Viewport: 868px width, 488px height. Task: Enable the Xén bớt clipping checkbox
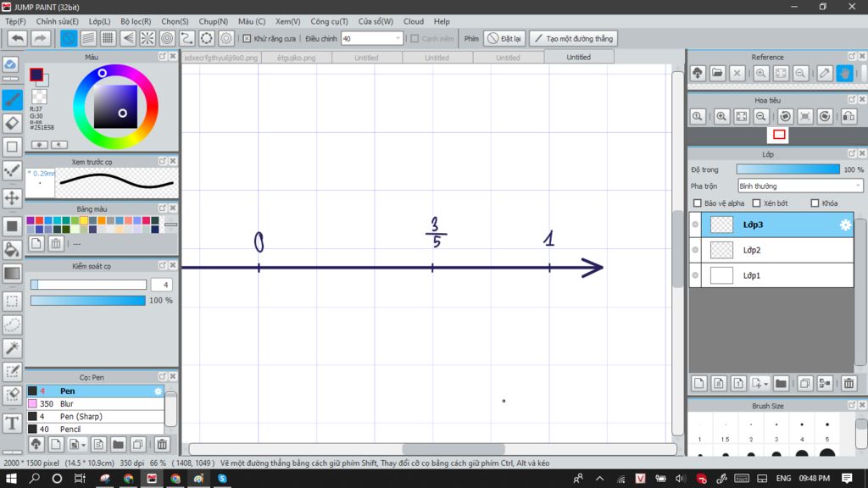pos(757,203)
